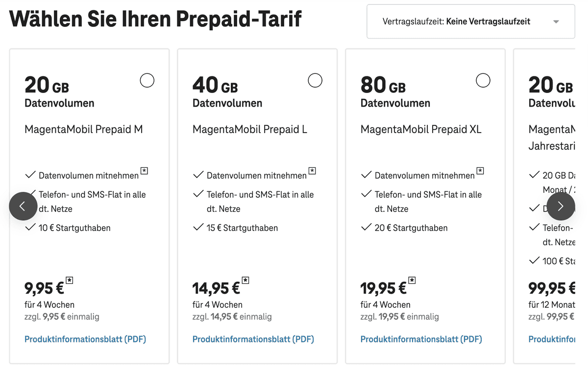588x369 pixels.
Task: Select the MagentaMobil Prepaid M radio button
Action: pyautogui.click(x=147, y=80)
